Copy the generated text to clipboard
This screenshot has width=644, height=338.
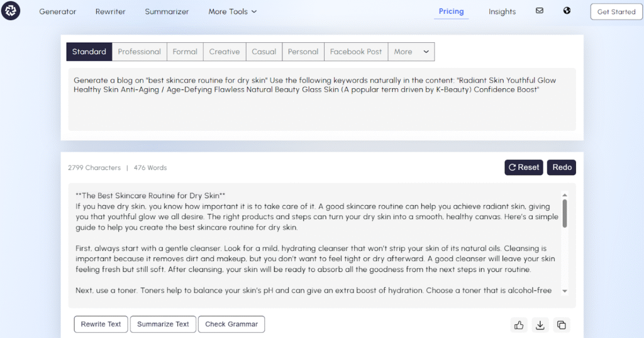(562, 325)
